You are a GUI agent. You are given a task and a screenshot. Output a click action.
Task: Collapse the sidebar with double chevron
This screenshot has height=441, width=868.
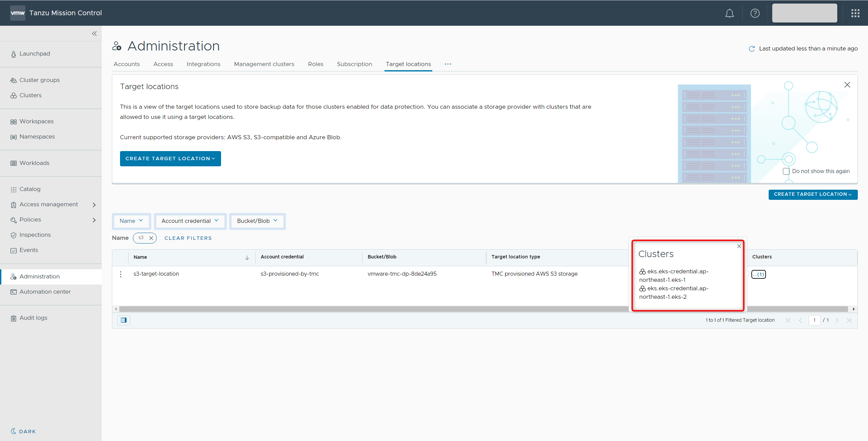tap(94, 34)
